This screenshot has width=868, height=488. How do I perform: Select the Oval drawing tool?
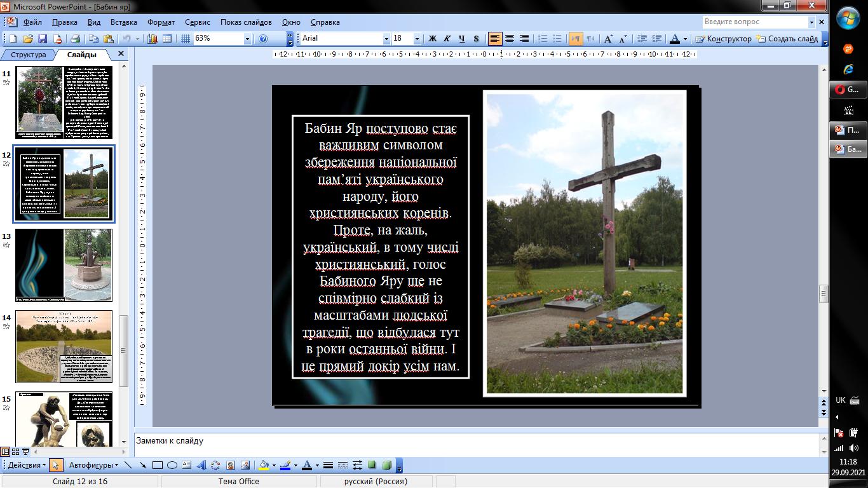[x=172, y=465]
